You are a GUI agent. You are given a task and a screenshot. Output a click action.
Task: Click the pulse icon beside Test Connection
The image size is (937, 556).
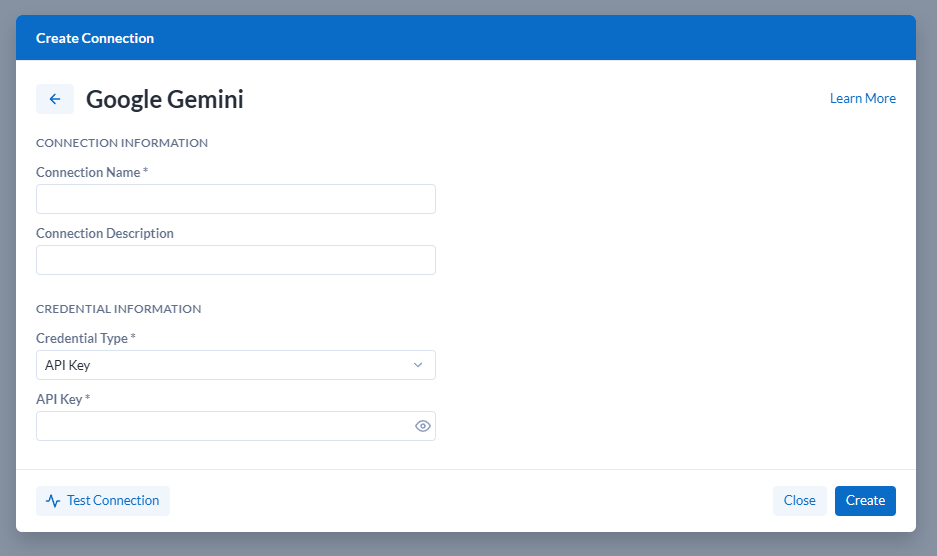pos(53,501)
